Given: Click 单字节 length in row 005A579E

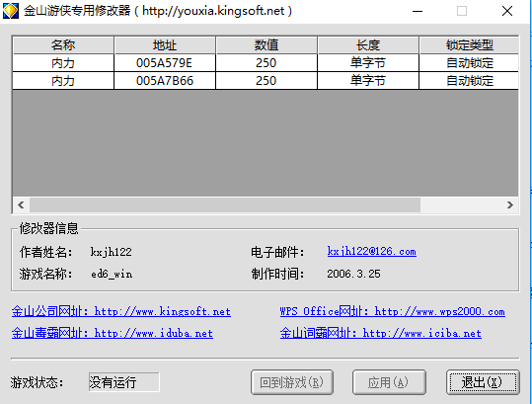Looking at the screenshot, I should 368,63.
